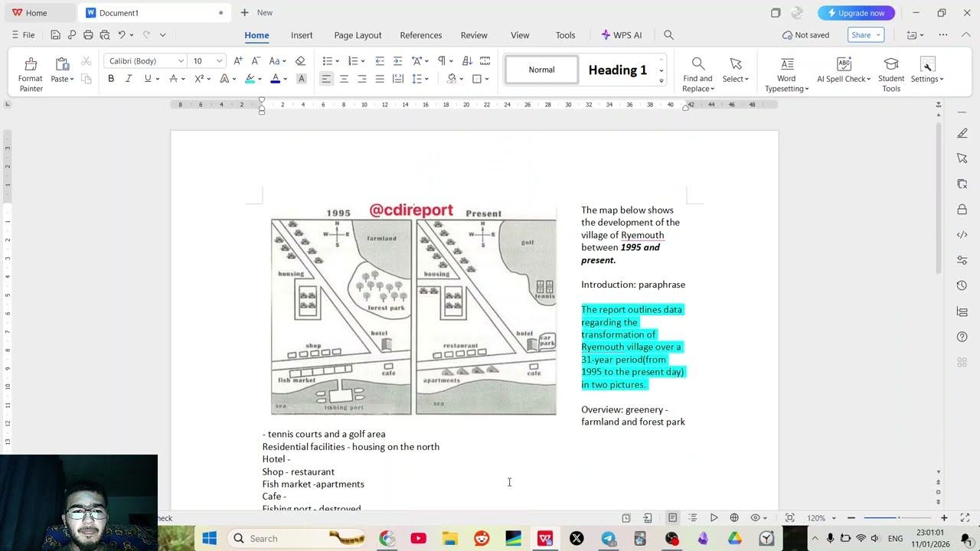Enter full screen mode icon
The image size is (980, 551).
coord(965,518)
